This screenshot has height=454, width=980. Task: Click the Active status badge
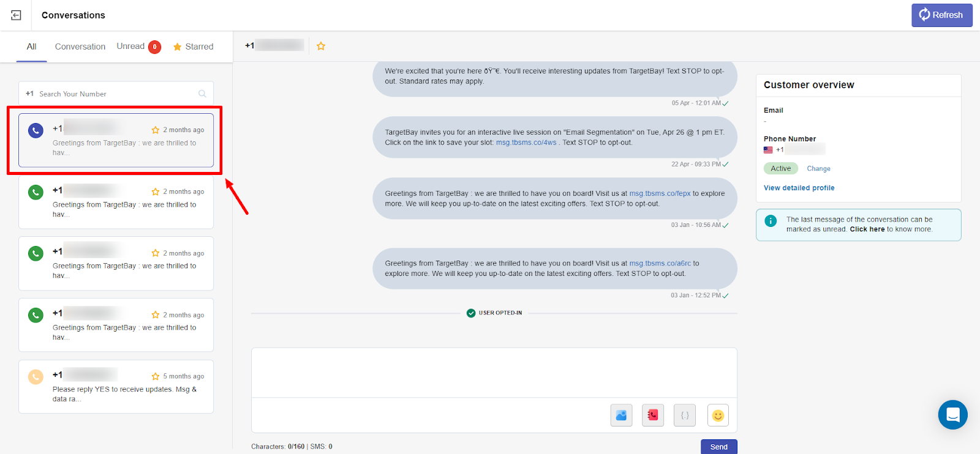[x=780, y=169]
